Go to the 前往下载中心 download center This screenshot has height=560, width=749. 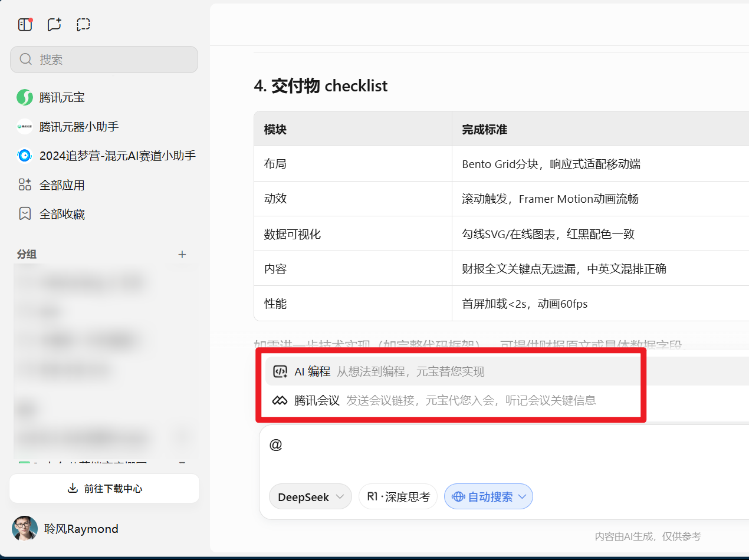click(x=104, y=488)
